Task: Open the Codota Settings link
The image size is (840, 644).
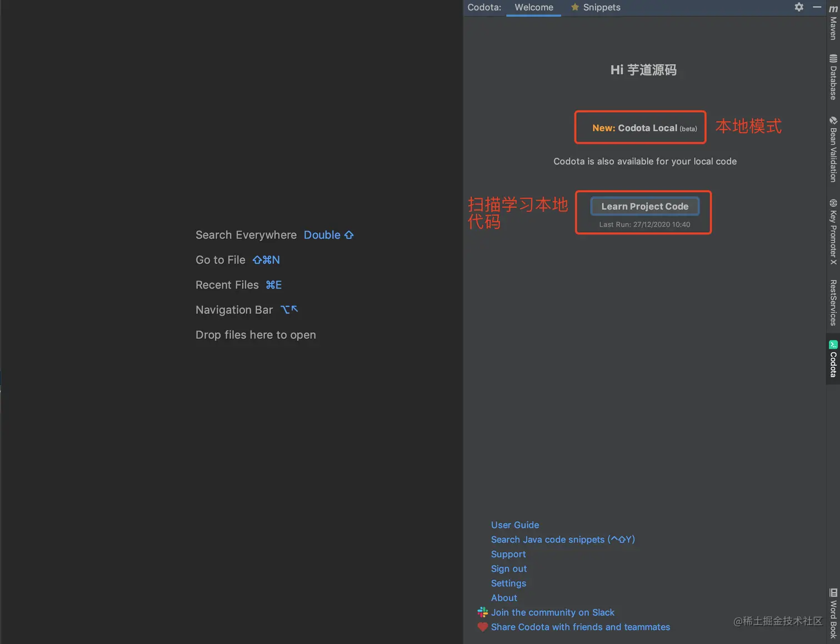Action: coord(508,583)
